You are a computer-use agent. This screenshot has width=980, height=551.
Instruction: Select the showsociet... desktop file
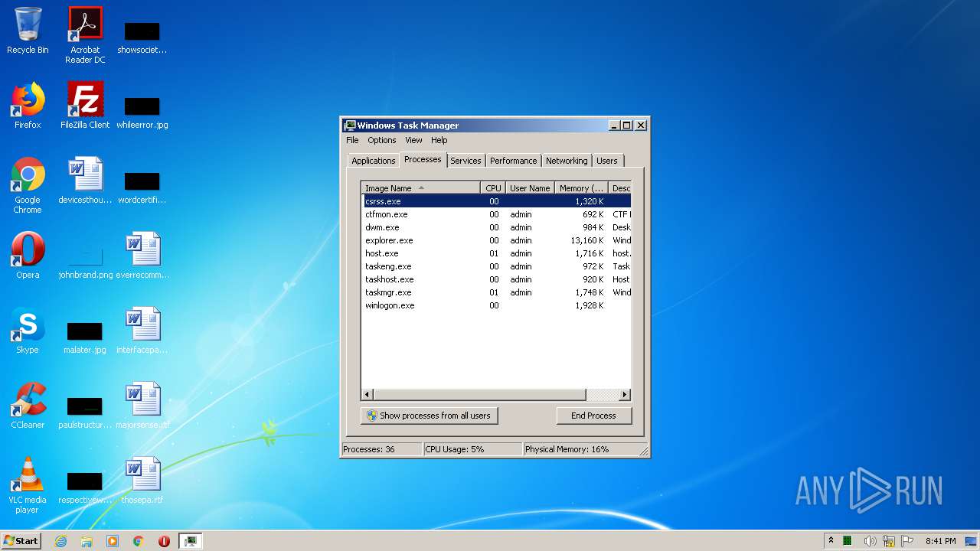[142, 37]
